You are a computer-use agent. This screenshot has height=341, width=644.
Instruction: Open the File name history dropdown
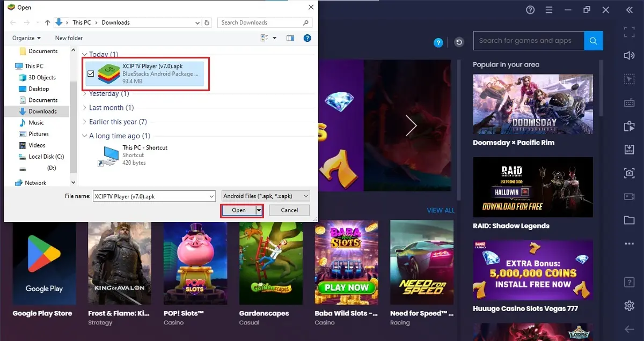(211, 196)
